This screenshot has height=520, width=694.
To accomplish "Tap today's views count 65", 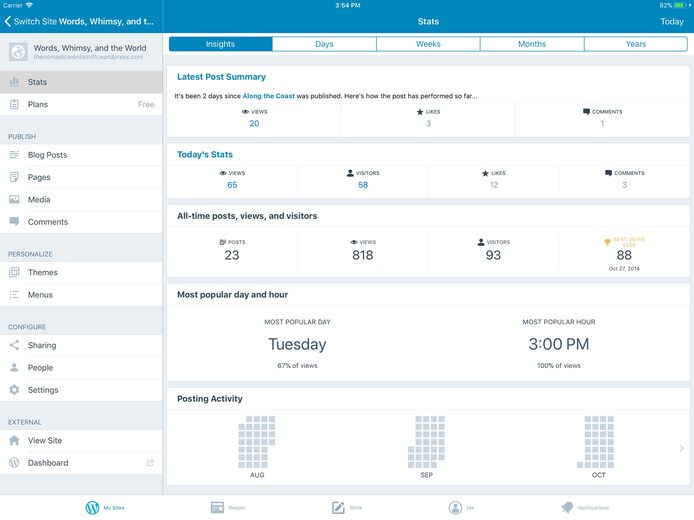I will pos(232,185).
